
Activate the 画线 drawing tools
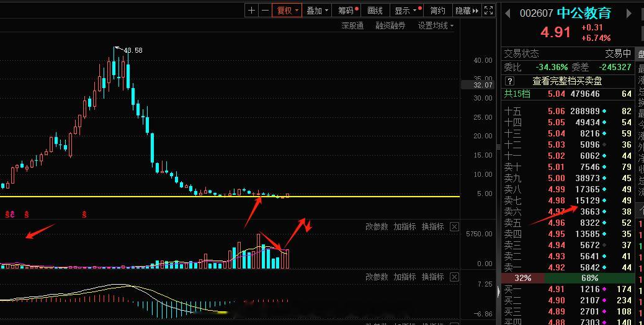point(375,11)
